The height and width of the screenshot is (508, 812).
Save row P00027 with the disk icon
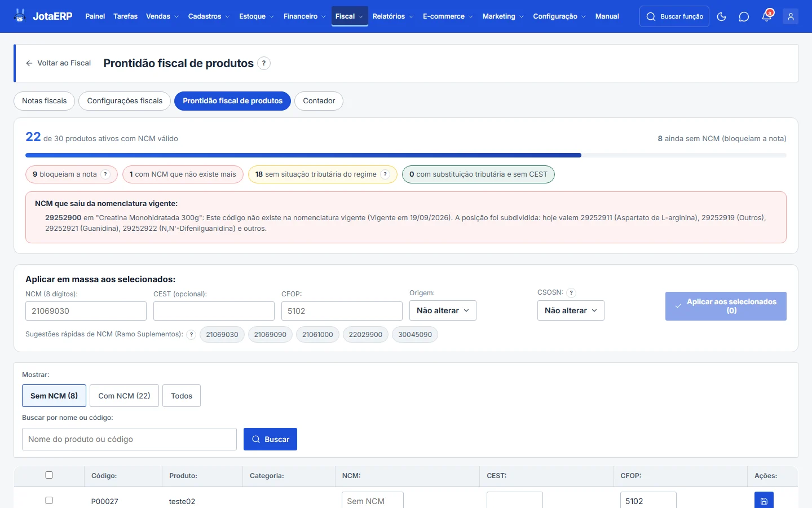(764, 501)
